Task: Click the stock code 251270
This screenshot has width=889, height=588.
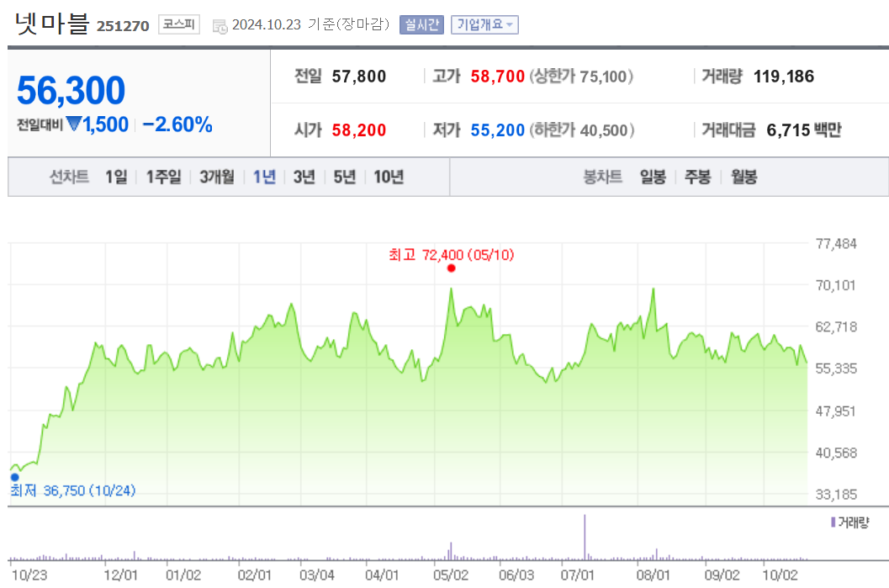Action: [x=123, y=26]
